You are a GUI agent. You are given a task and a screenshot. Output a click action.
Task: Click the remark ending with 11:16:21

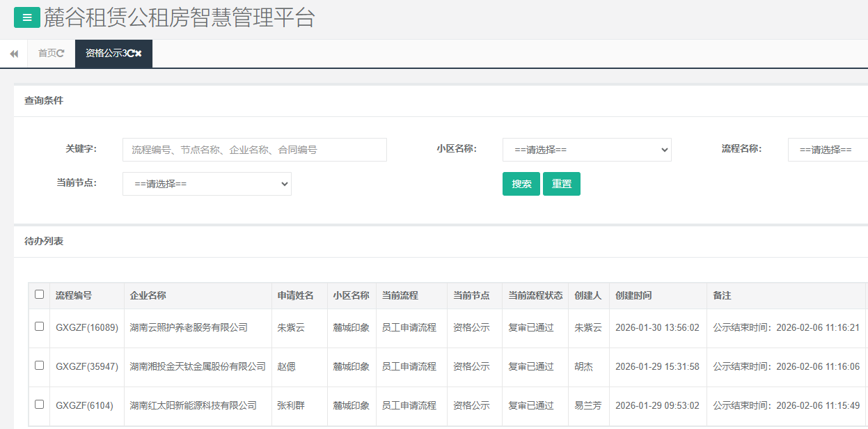point(786,327)
